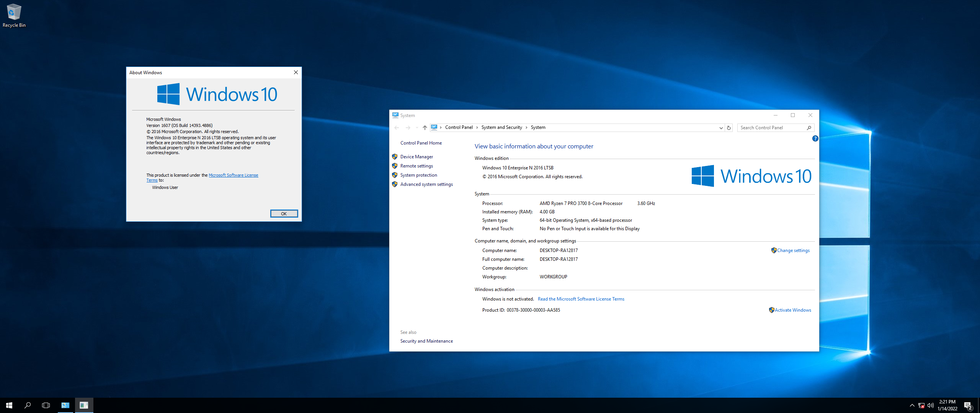Click search magnifier in Control Panel
The width and height of the screenshot is (980, 413).
tap(809, 128)
